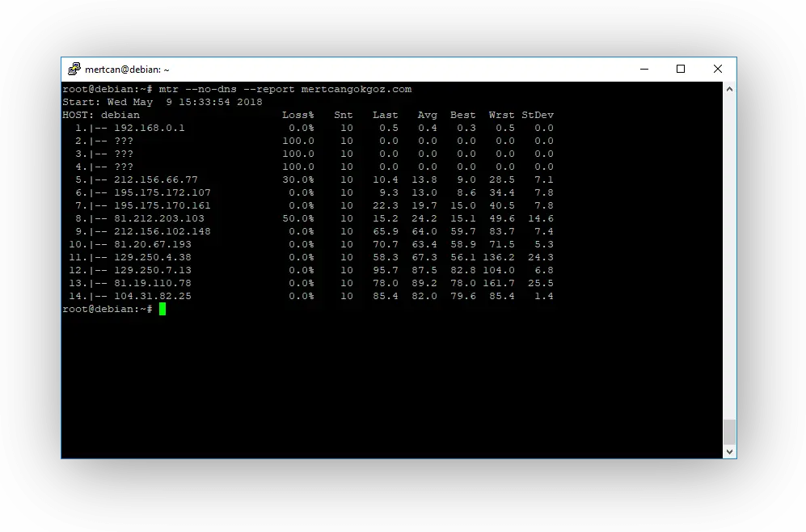806x532 pixels.
Task: Click the scrollbar up arrow
Action: click(x=729, y=90)
